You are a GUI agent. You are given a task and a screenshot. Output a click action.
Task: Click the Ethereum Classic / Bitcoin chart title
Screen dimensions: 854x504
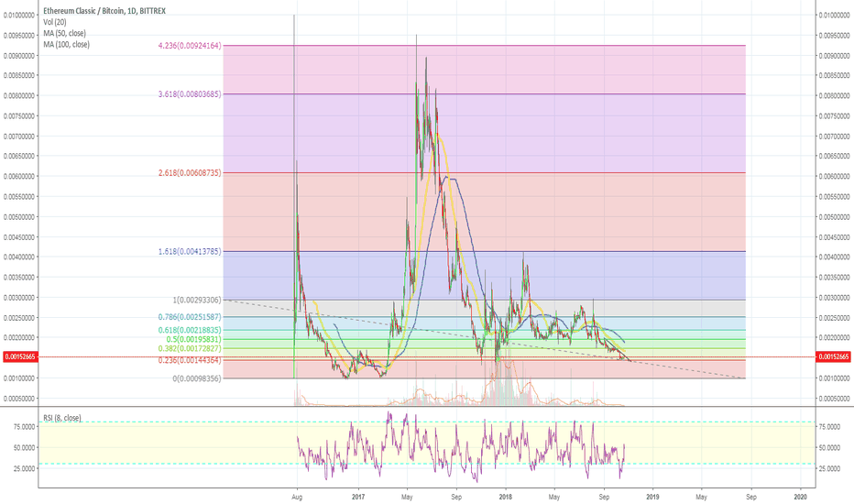click(x=104, y=11)
